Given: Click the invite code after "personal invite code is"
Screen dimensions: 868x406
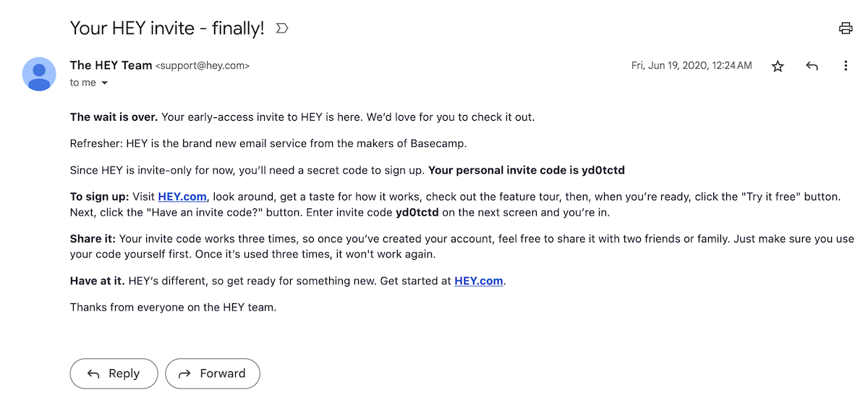Looking at the screenshot, I should click(x=603, y=171).
